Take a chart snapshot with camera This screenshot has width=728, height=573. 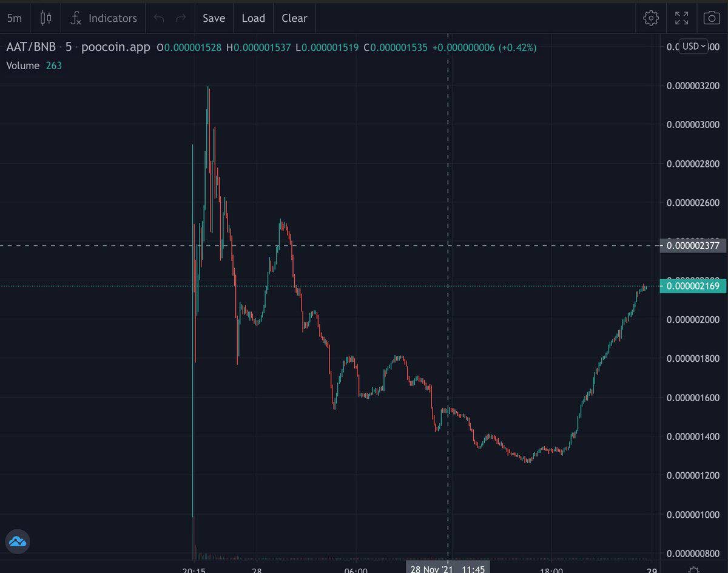click(x=712, y=18)
